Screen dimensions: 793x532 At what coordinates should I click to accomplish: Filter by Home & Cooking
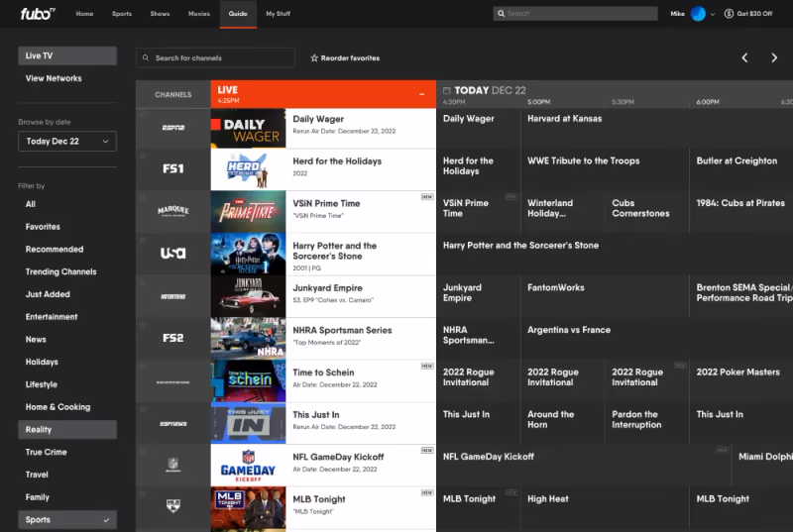(58, 407)
